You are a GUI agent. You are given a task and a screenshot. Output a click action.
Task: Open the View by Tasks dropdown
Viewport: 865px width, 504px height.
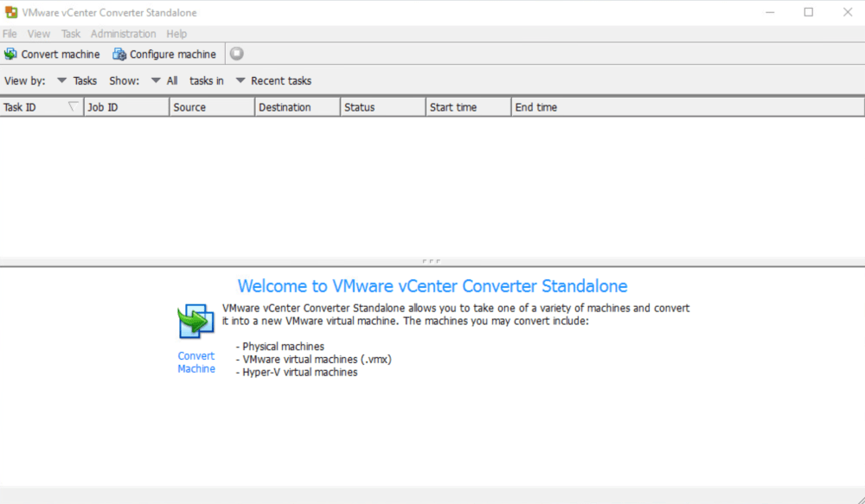pos(61,80)
